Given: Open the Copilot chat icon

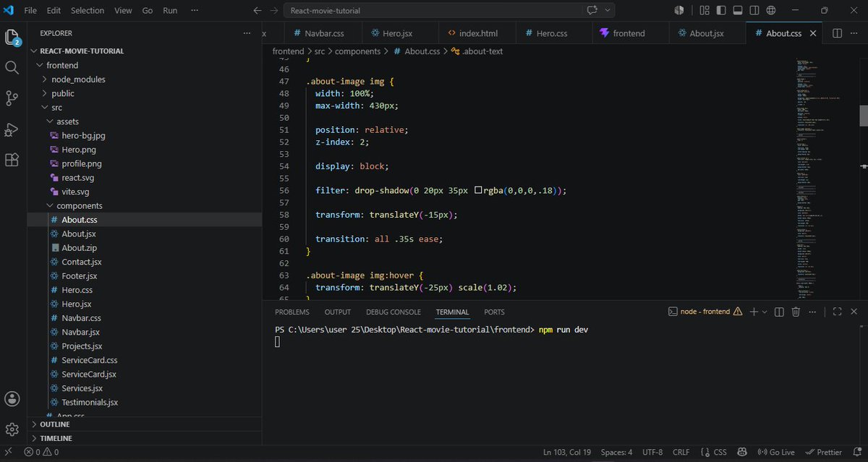Looking at the screenshot, I should click(x=592, y=10).
